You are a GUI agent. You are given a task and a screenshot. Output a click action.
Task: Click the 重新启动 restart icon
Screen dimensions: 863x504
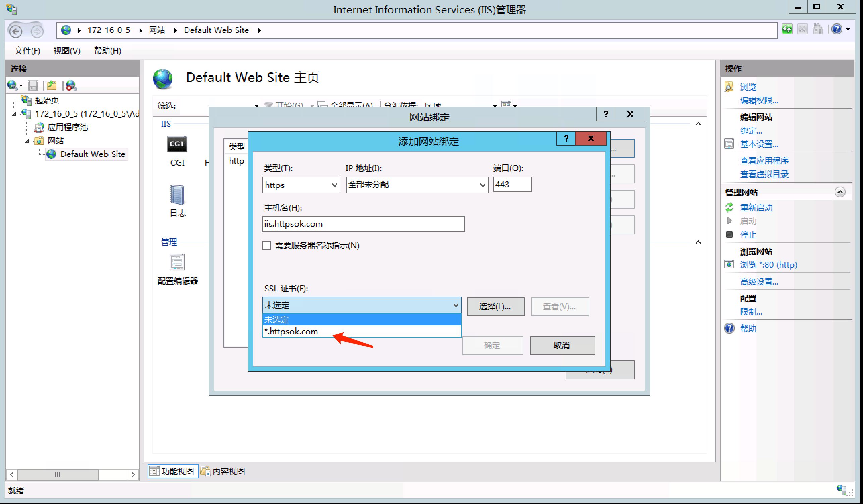729,207
